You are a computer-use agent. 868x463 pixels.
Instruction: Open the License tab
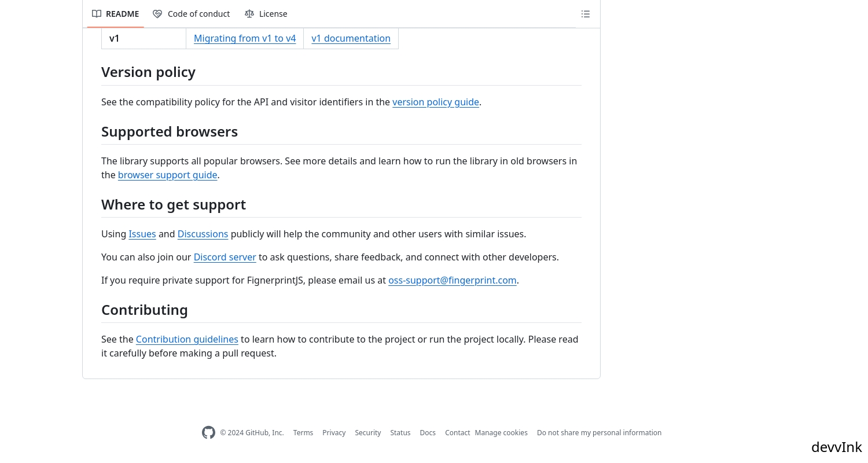pos(266,14)
